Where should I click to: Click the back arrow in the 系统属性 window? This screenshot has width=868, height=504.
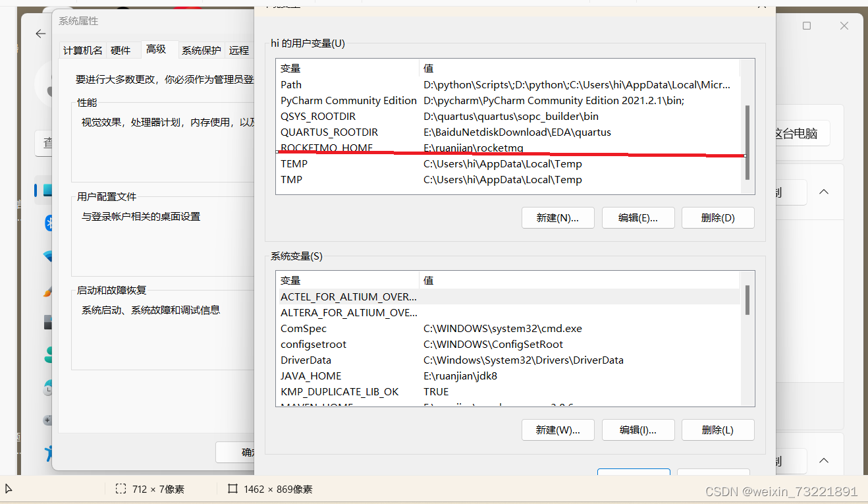[x=40, y=34]
